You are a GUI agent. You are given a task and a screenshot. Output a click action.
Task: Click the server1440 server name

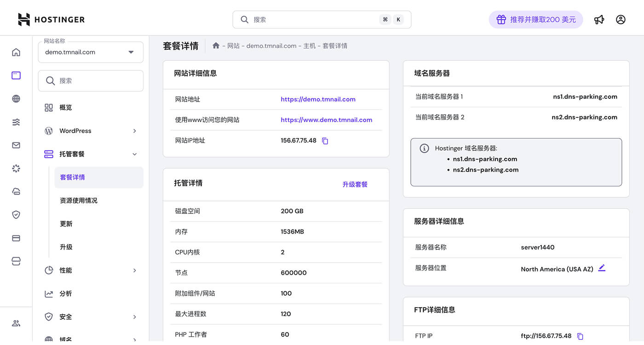(538, 247)
